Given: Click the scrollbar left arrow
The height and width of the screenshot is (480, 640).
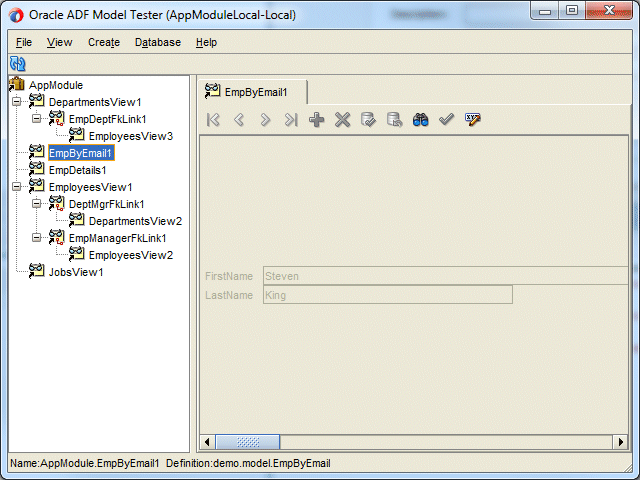Looking at the screenshot, I should tap(207, 442).
